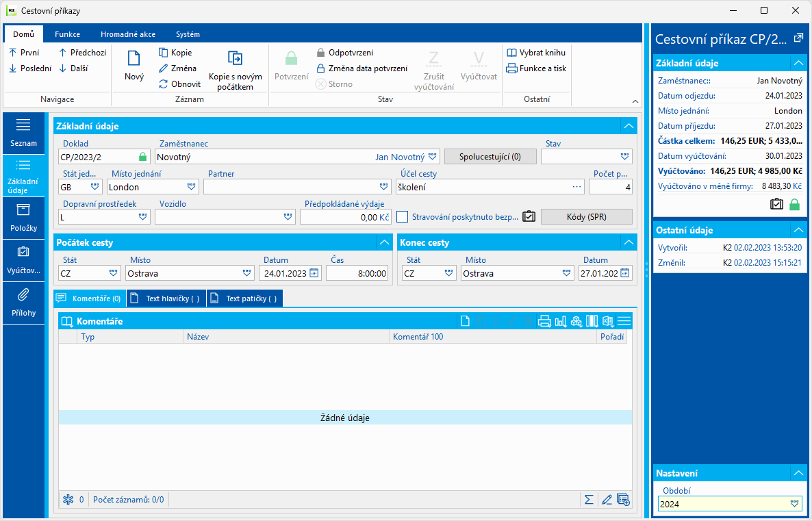Select the Text patičky tab
The height and width of the screenshot is (521, 812).
245,298
